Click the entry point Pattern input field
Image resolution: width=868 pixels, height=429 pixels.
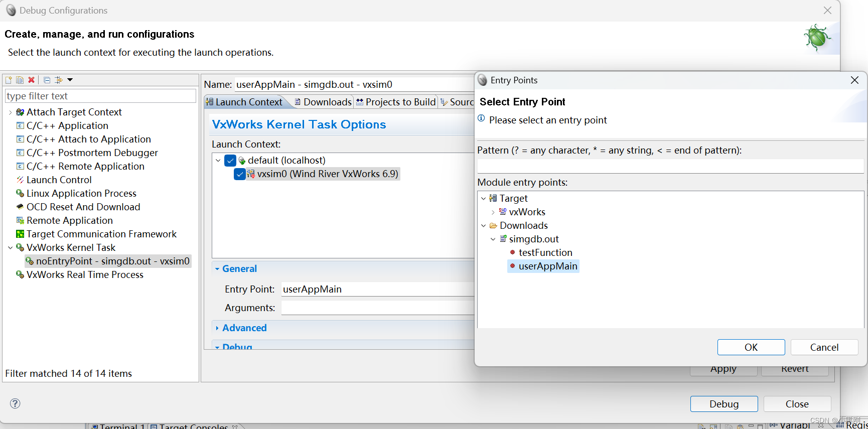click(670, 166)
